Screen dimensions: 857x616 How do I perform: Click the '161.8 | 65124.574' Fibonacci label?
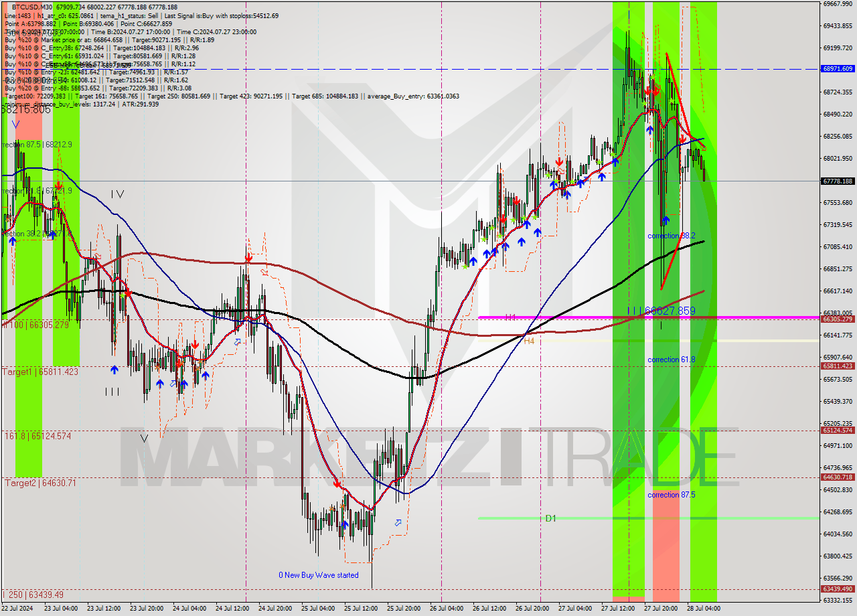(37, 436)
